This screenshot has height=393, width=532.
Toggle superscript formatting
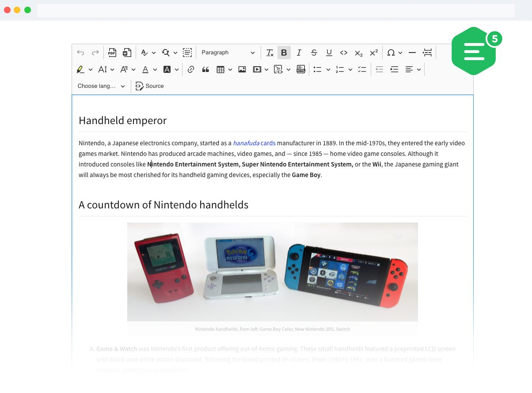coord(374,53)
